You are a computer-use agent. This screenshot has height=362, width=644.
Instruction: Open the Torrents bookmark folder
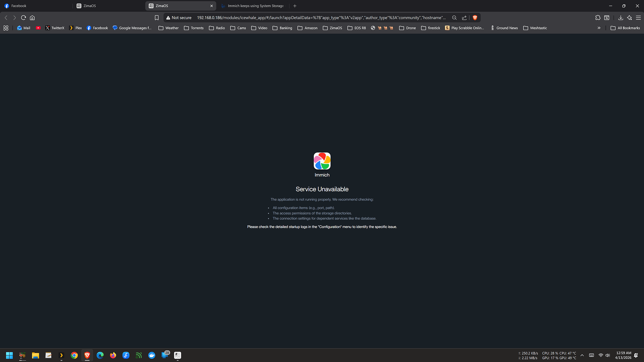(x=194, y=28)
